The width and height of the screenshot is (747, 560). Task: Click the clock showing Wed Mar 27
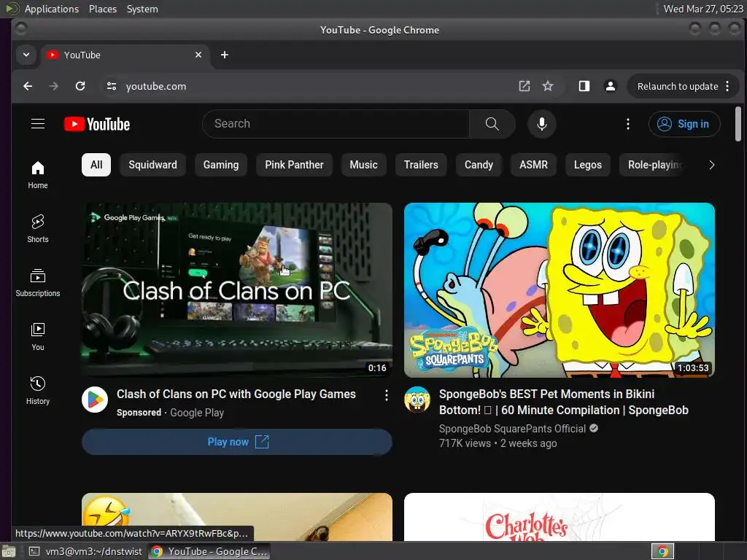tap(703, 9)
